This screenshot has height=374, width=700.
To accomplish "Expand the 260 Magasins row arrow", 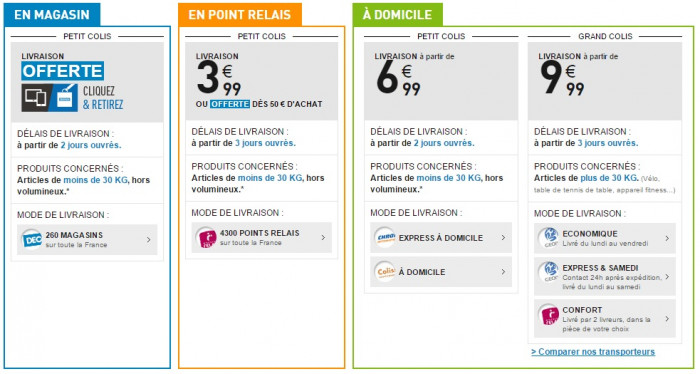I will [x=149, y=240].
